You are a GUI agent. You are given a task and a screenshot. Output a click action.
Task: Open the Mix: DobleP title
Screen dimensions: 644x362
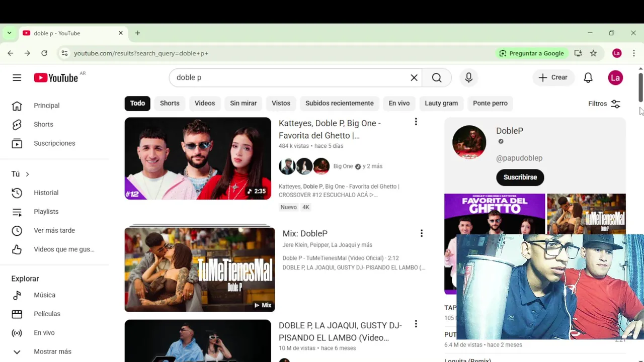(x=305, y=233)
